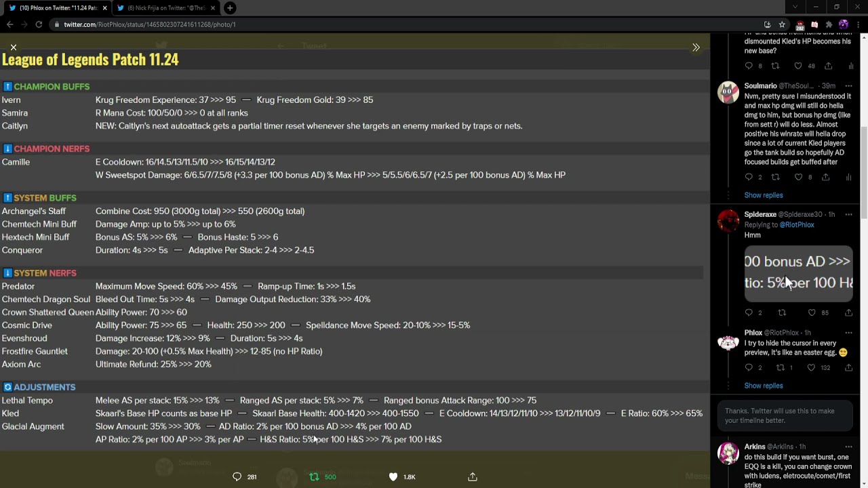Open Spideraxe's profile avatar
The image size is (868, 488).
[728, 220]
